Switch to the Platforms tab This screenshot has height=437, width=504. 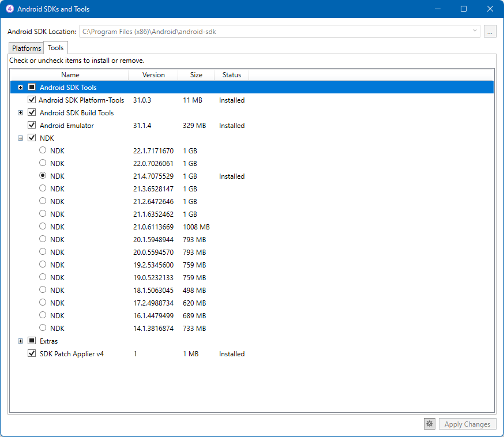pyautogui.click(x=27, y=48)
